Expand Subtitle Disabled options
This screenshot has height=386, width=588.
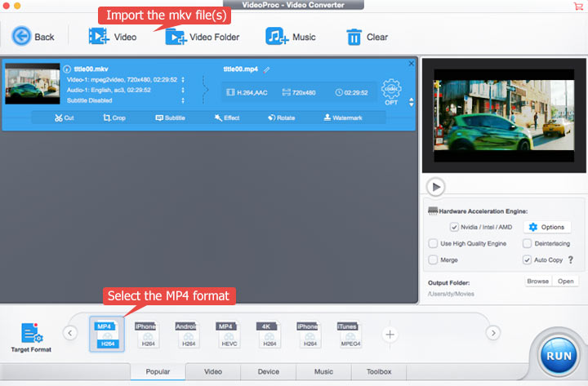[x=183, y=100]
